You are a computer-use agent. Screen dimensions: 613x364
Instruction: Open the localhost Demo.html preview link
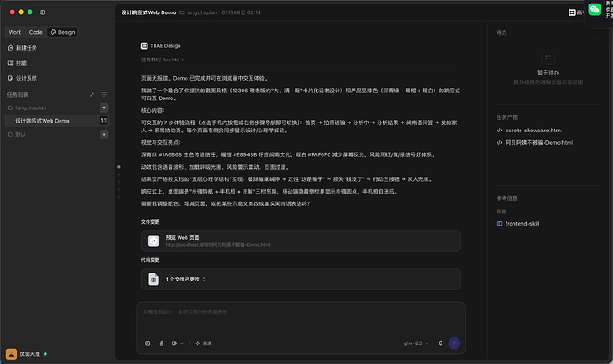[219, 245]
